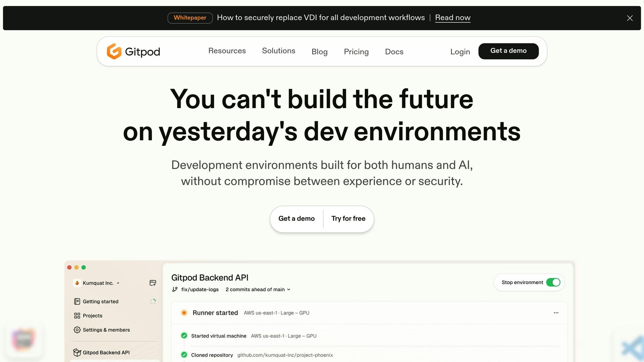The image size is (644, 362).
Task: Click the git branch icon near fix/update-logs
Action: pos(175,289)
